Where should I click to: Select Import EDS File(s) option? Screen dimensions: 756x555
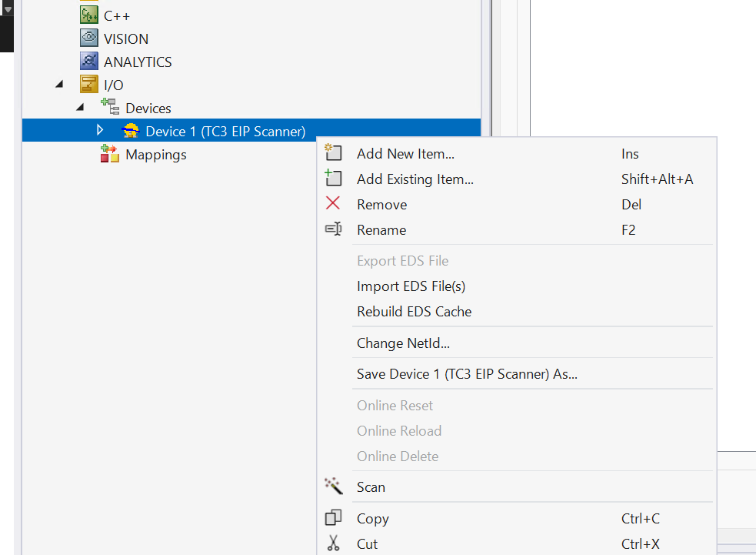tap(411, 286)
